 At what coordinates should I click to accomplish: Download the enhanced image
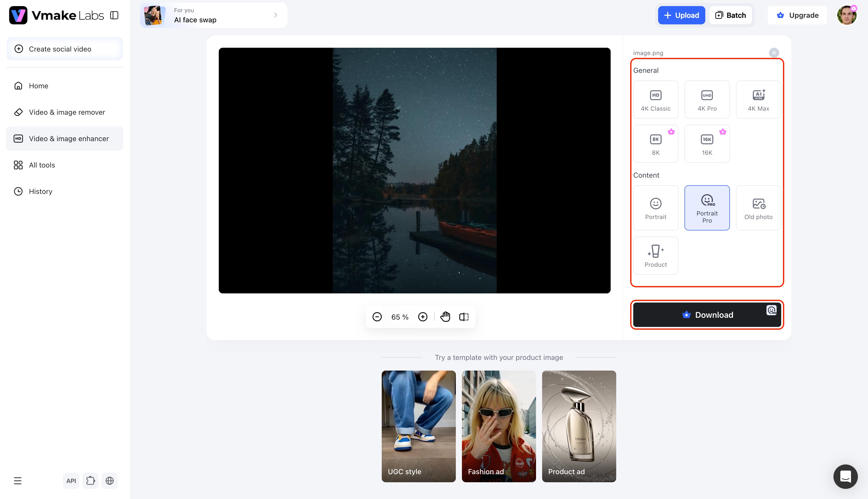click(707, 315)
